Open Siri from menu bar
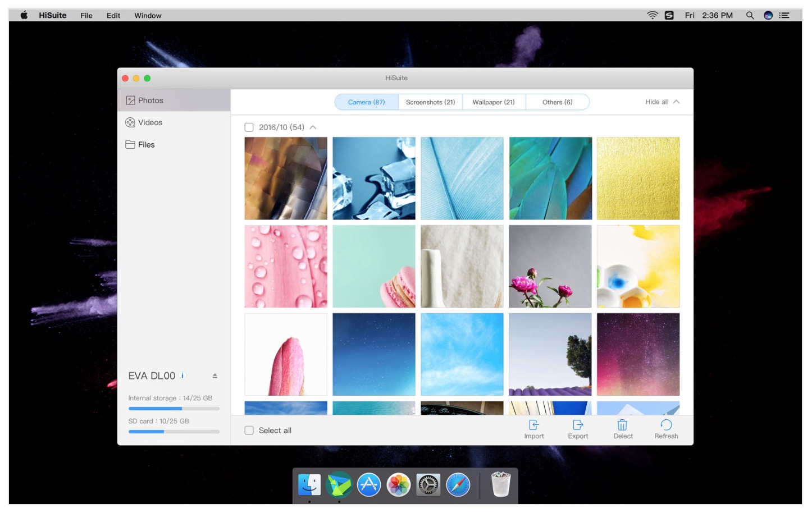This screenshot has height=513, width=812. pyautogui.click(x=768, y=15)
